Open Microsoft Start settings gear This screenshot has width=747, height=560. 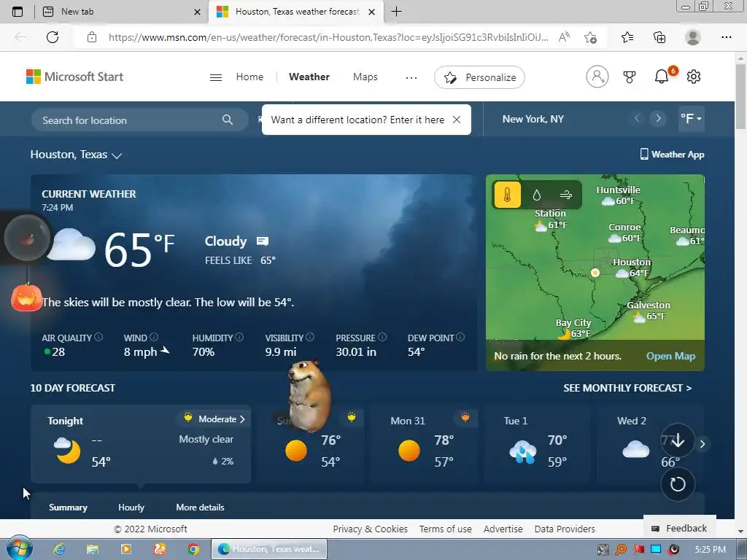694,76
